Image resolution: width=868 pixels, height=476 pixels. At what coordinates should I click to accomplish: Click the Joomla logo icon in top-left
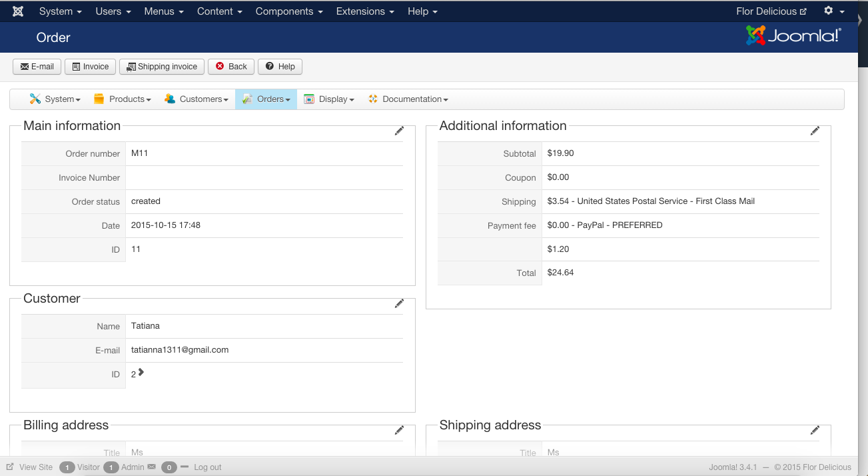point(18,11)
